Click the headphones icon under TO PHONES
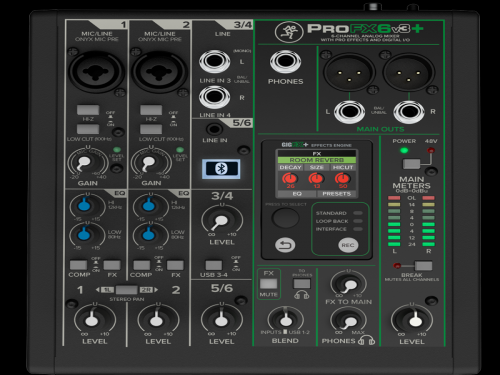The width and height of the screenshot is (500, 375). click(301, 295)
